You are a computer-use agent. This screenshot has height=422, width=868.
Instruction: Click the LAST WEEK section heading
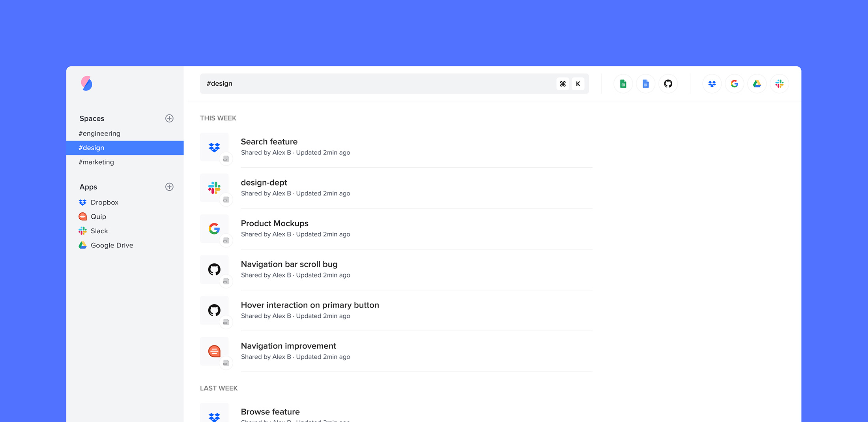(219, 388)
